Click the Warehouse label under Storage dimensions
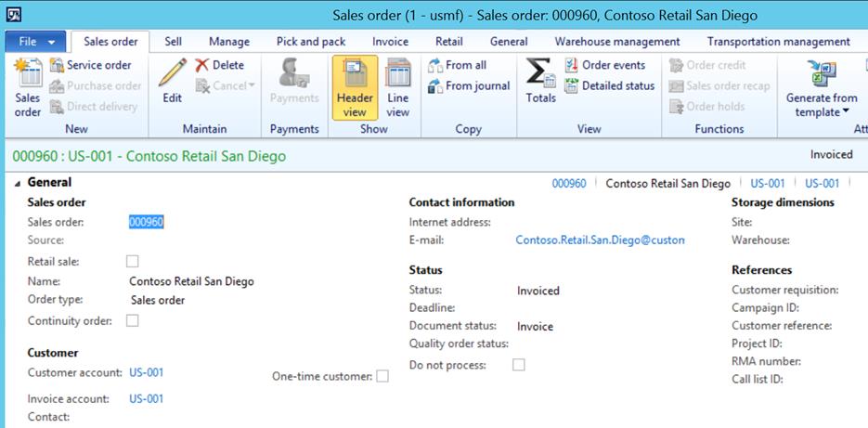 tap(760, 240)
